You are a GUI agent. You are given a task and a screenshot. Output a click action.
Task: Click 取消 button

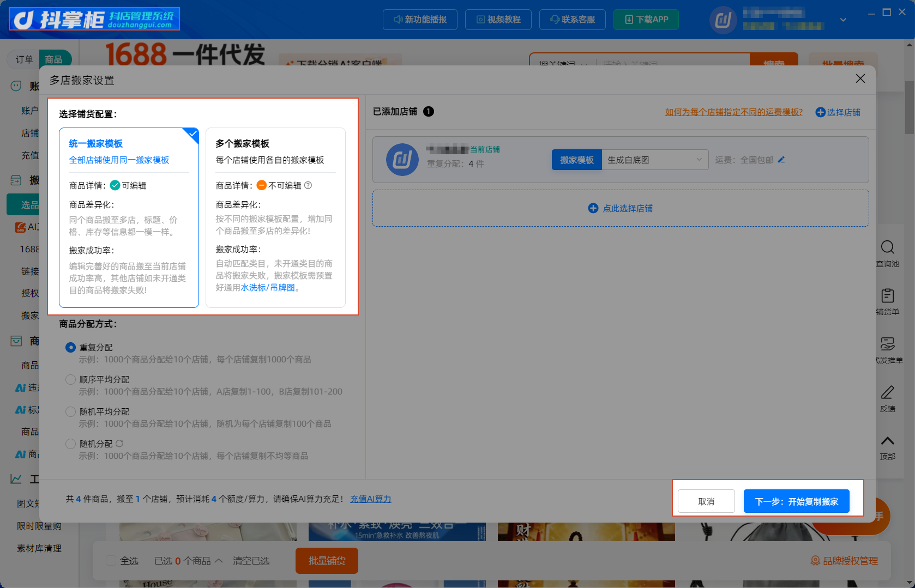(x=706, y=501)
